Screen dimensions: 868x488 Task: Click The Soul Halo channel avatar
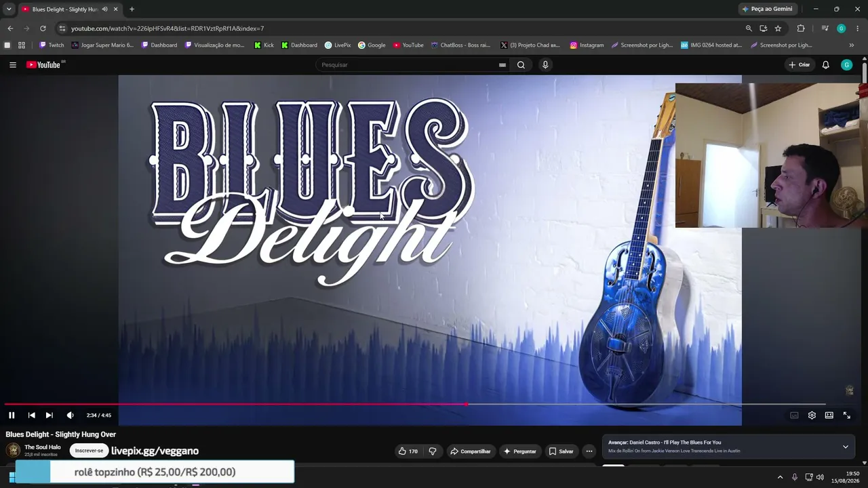tap(13, 451)
